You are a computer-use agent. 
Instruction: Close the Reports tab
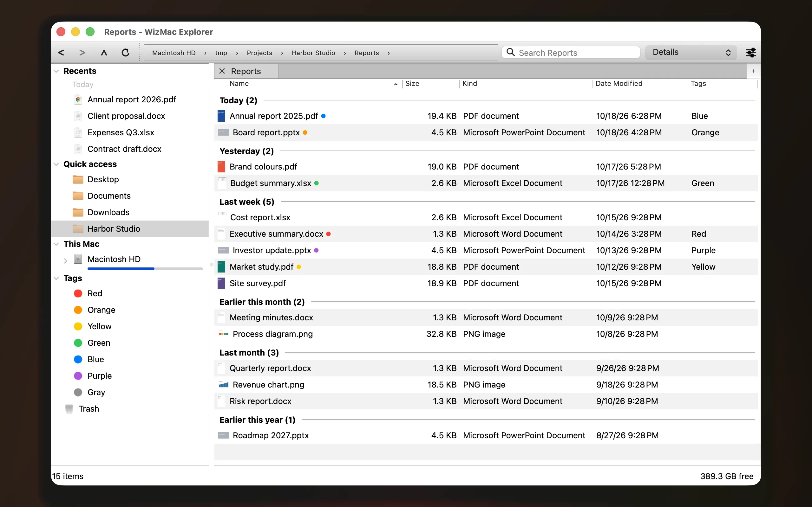coord(222,71)
